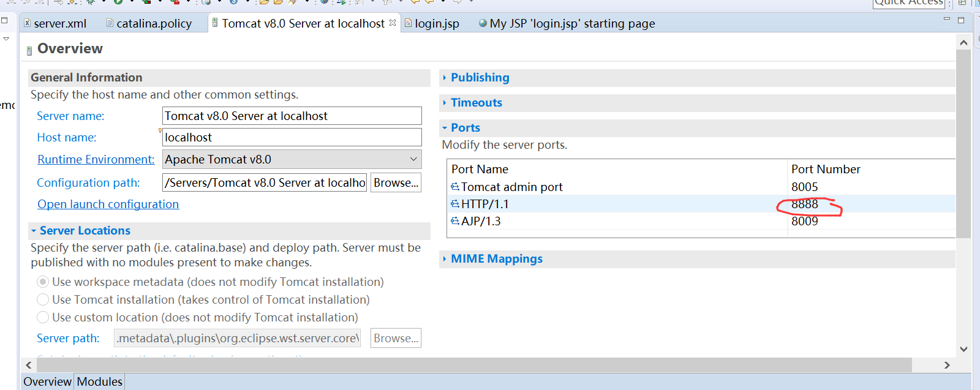Click the Quick Access search box

(x=909, y=3)
